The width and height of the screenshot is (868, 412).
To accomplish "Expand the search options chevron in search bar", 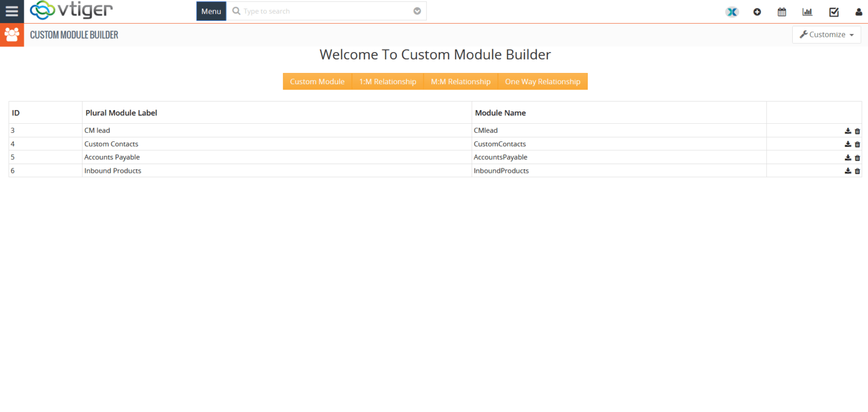I will coord(417,11).
